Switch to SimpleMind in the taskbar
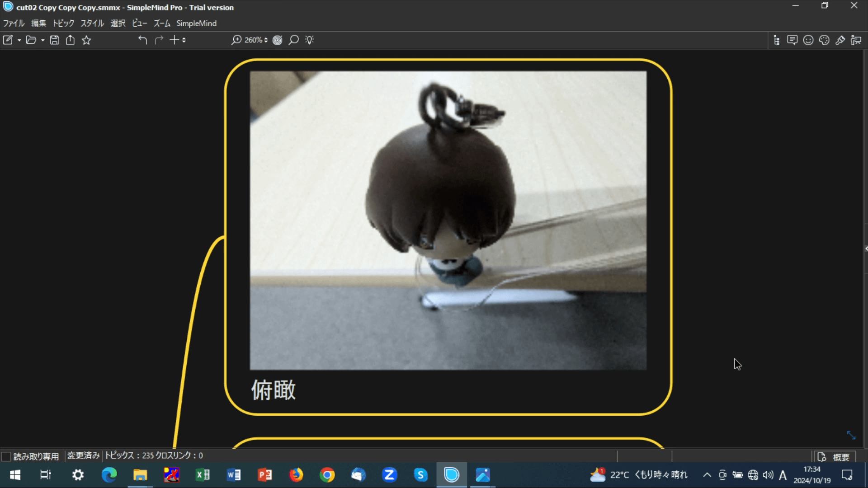 pyautogui.click(x=452, y=475)
